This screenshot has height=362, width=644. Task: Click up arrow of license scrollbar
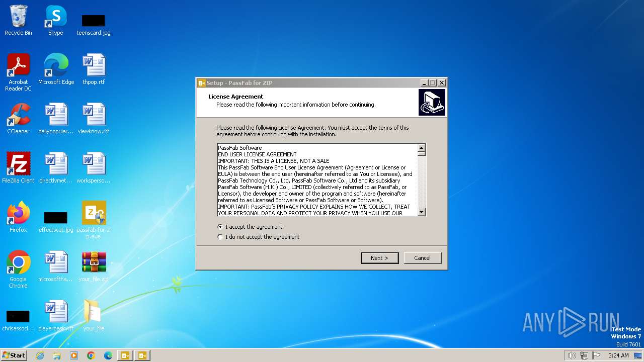pos(422,147)
